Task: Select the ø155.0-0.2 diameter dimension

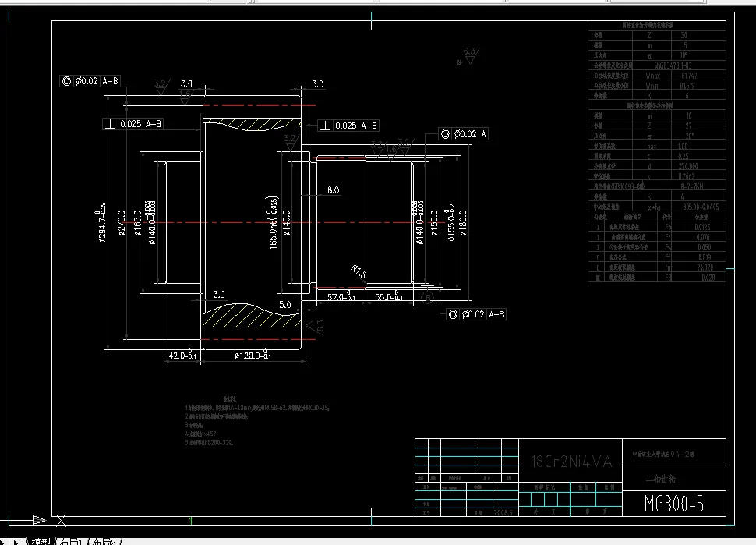Action: click(450, 222)
